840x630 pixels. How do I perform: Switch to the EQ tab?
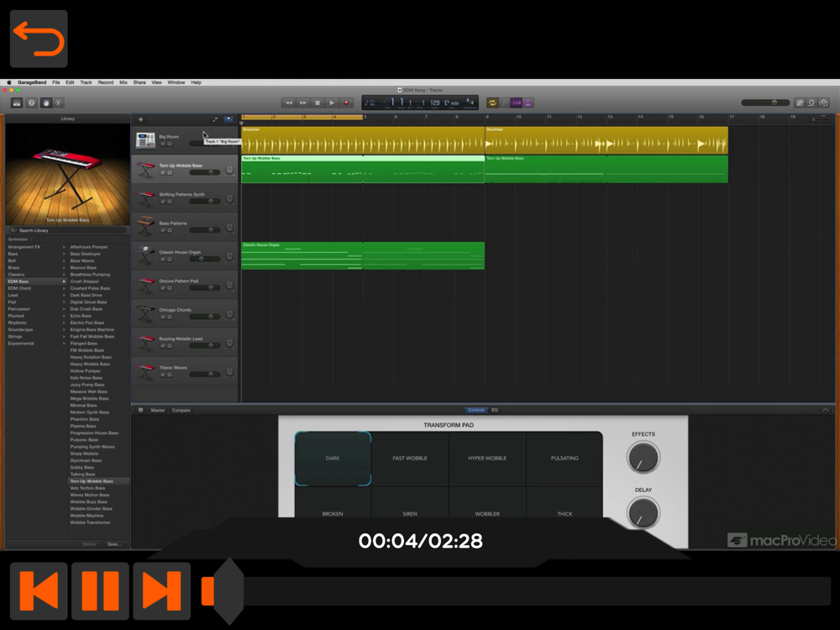(495, 411)
